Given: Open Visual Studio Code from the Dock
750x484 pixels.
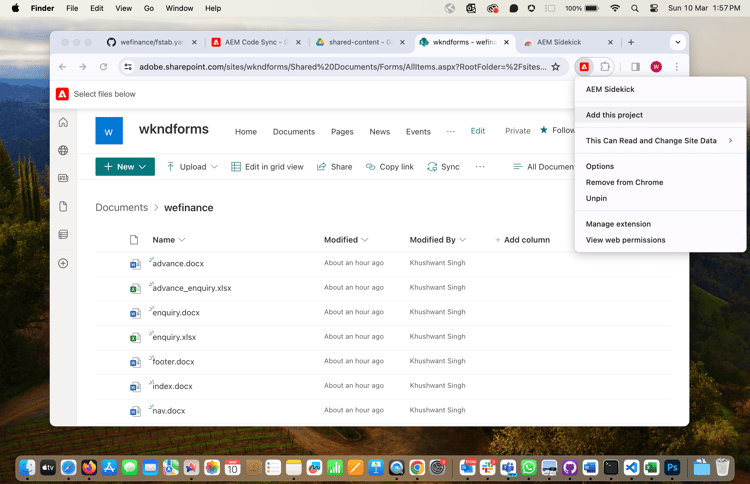Looking at the screenshot, I should [x=631, y=467].
